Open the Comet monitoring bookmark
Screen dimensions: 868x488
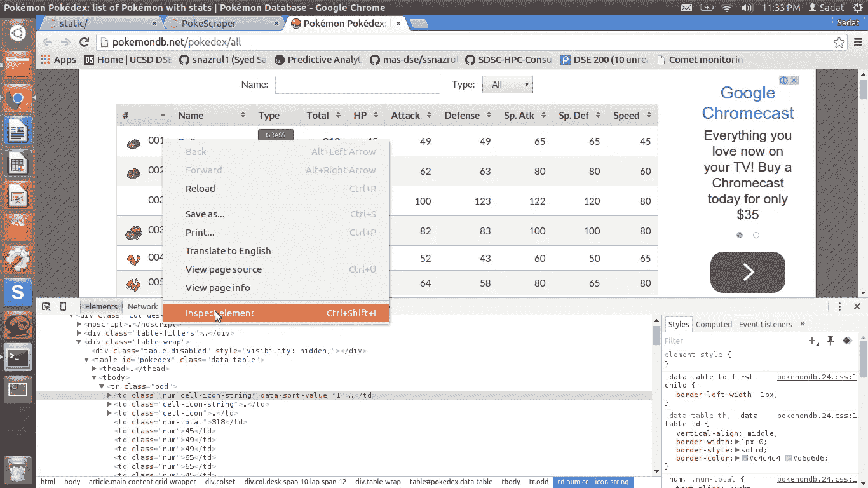[698, 60]
